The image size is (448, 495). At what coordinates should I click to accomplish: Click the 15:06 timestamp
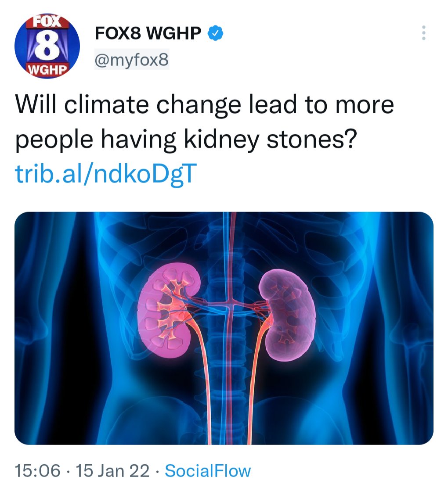(38, 471)
